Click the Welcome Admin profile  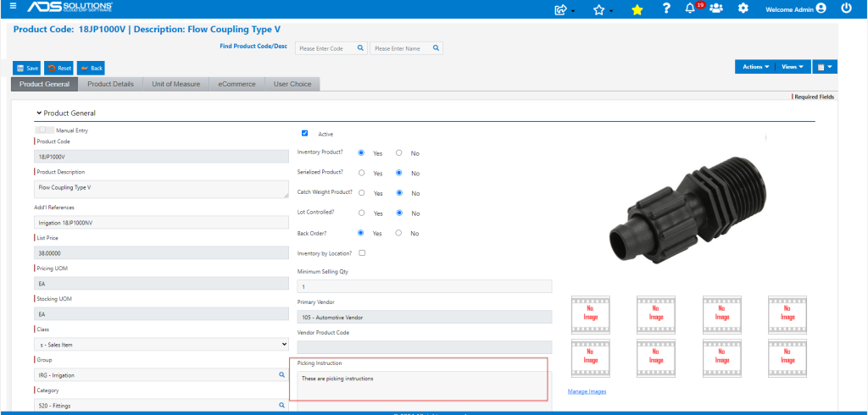pos(795,8)
